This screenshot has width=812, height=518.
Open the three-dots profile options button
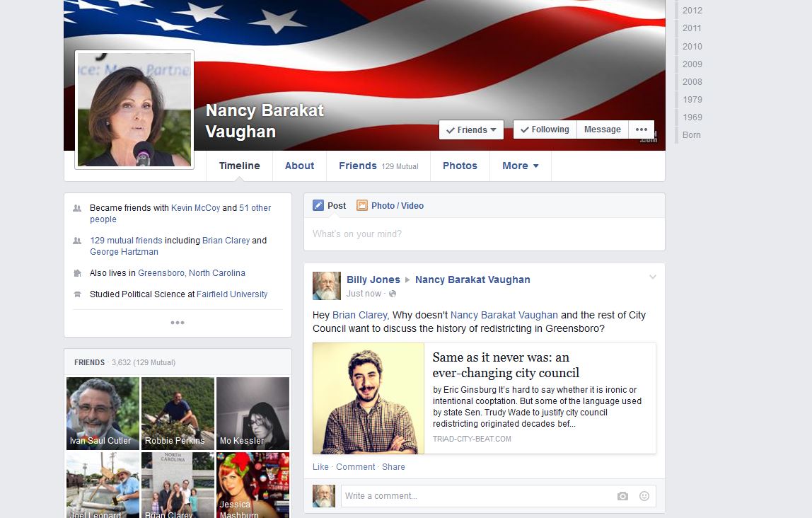[641, 129]
